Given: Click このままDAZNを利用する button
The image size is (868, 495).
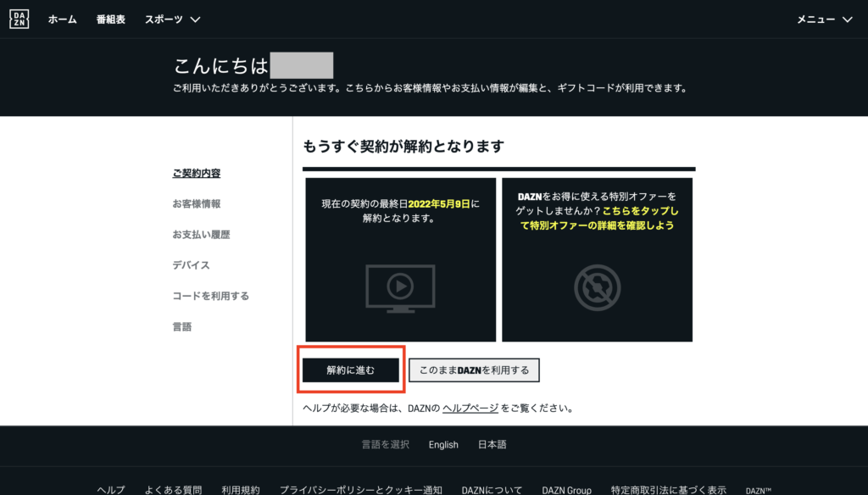Looking at the screenshot, I should tap(475, 370).
